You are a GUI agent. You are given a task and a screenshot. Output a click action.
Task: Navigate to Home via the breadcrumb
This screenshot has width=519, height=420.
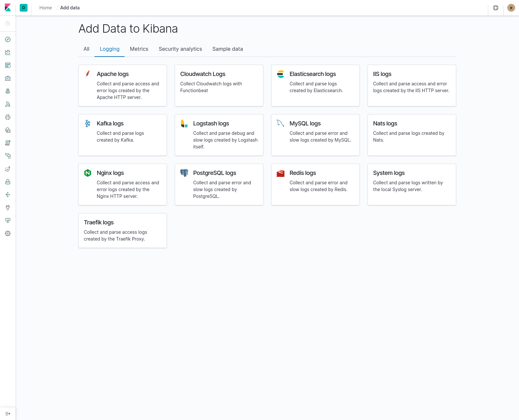coord(45,7)
